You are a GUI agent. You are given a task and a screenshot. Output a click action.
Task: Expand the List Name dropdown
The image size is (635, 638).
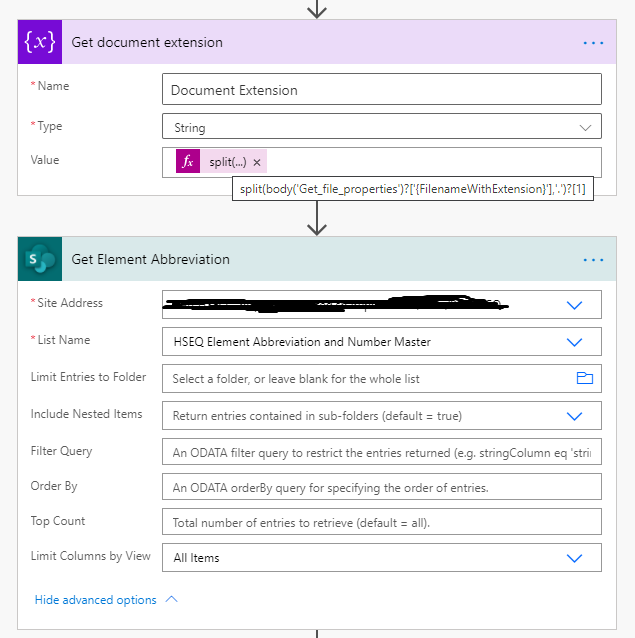click(x=574, y=342)
